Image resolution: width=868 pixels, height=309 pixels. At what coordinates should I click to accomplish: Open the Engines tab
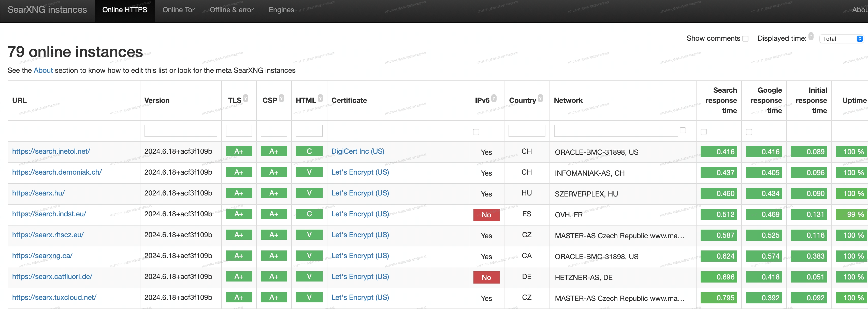pyautogui.click(x=281, y=10)
